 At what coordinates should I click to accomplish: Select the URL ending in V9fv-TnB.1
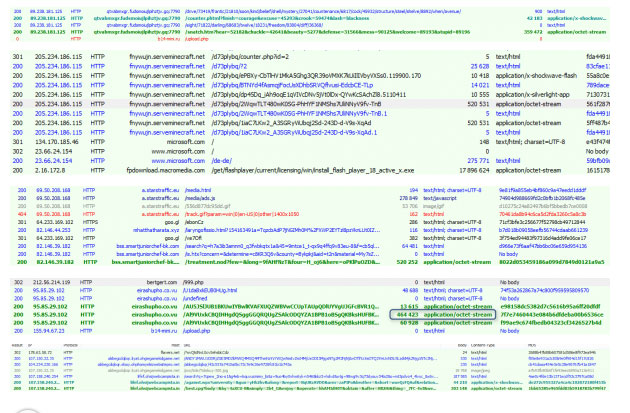point(299,114)
